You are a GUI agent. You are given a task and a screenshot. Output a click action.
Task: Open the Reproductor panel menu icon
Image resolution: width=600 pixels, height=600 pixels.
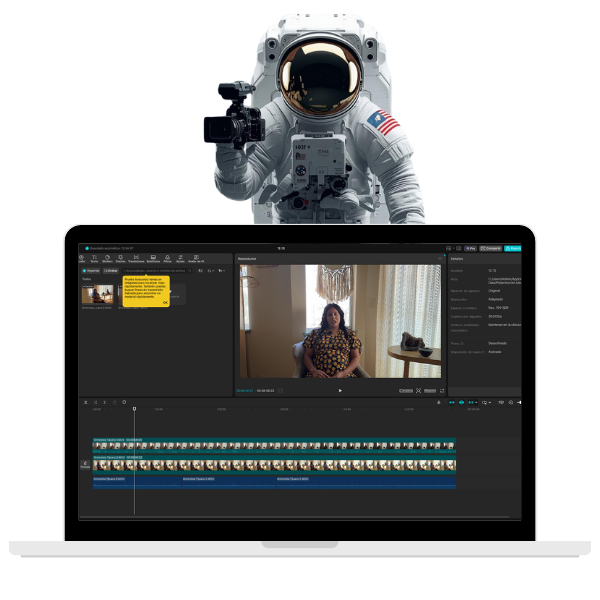[440, 259]
